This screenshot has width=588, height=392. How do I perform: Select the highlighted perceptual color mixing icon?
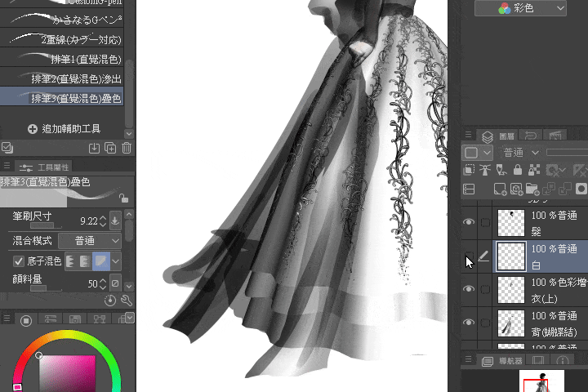101,261
